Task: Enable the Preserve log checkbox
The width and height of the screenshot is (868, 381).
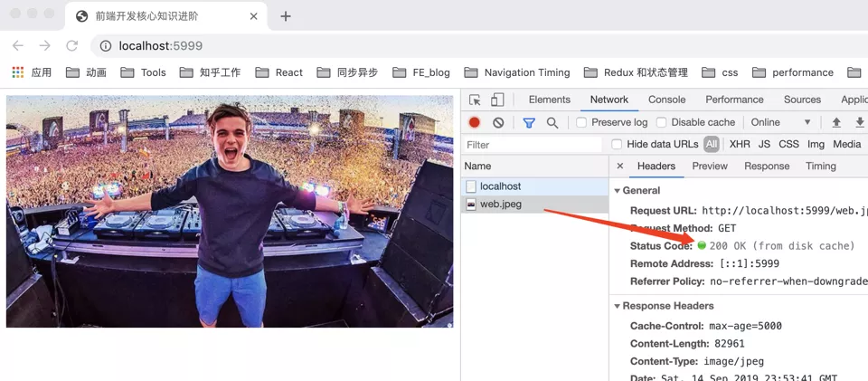Action: tap(581, 122)
